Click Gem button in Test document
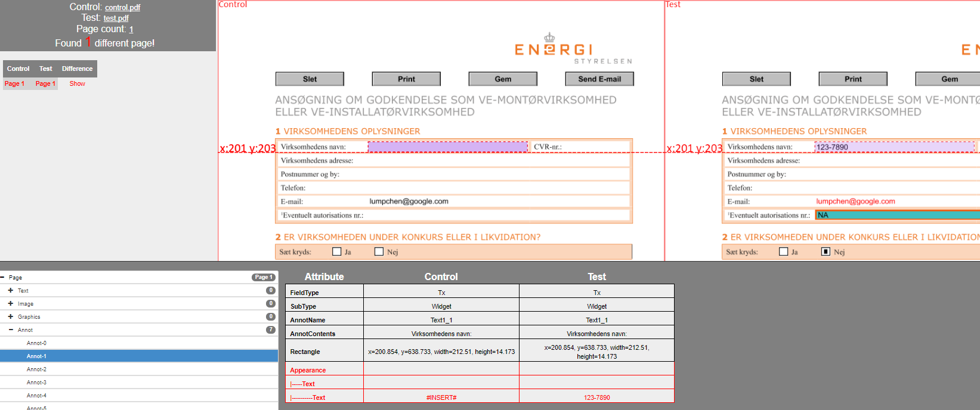980x410 pixels. [x=948, y=79]
